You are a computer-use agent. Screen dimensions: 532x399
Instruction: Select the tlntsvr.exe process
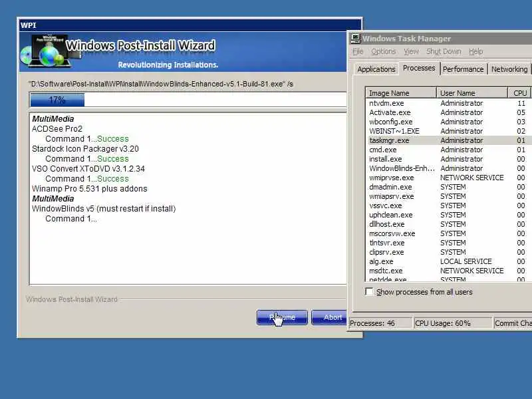tap(448, 243)
